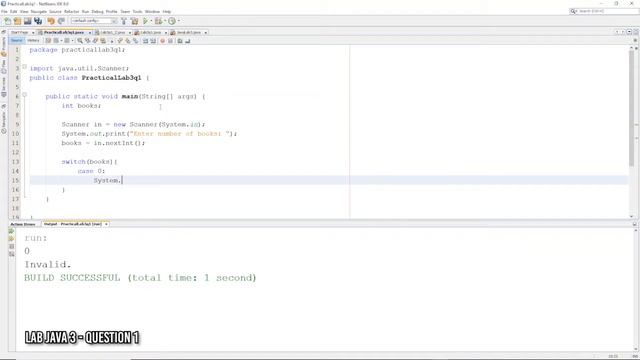Switch to the Lab3q1.java tab
The height and width of the screenshot is (360, 640).
click(x=151, y=32)
